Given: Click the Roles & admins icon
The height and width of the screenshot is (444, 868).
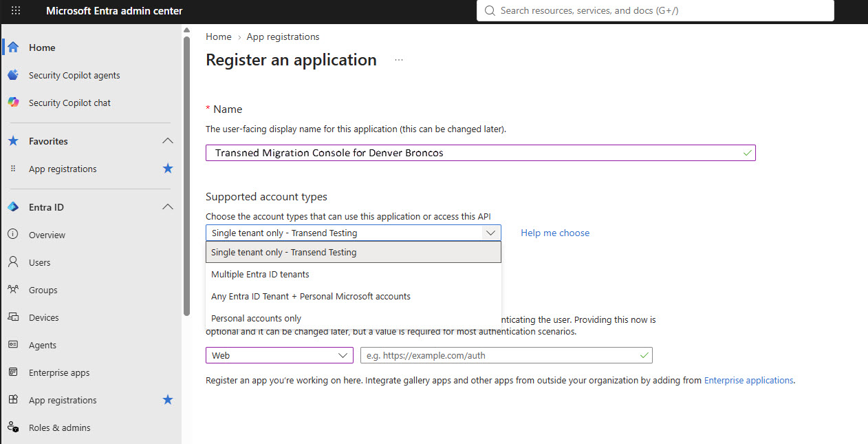Looking at the screenshot, I should pos(13,427).
